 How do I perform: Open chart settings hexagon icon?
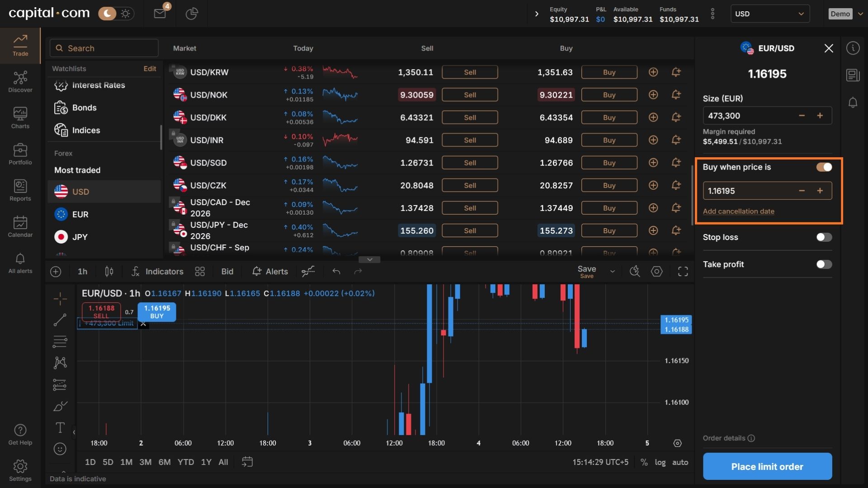(x=656, y=271)
